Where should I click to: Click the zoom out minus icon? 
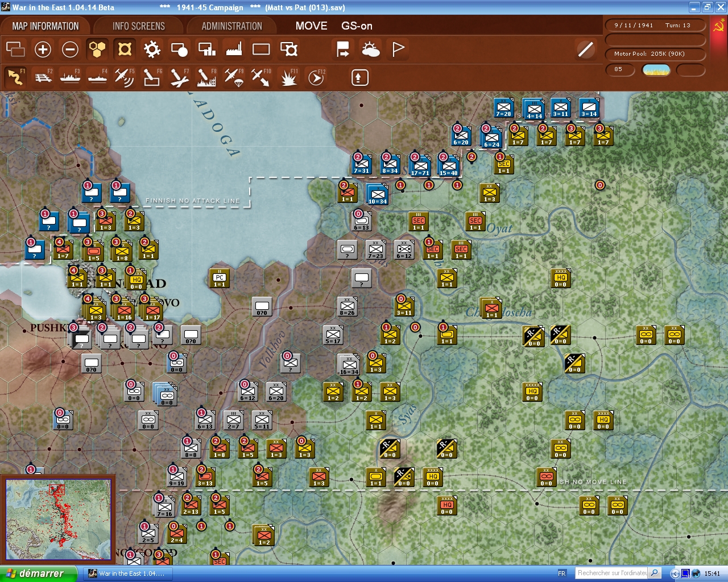pyautogui.click(x=70, y=49)
